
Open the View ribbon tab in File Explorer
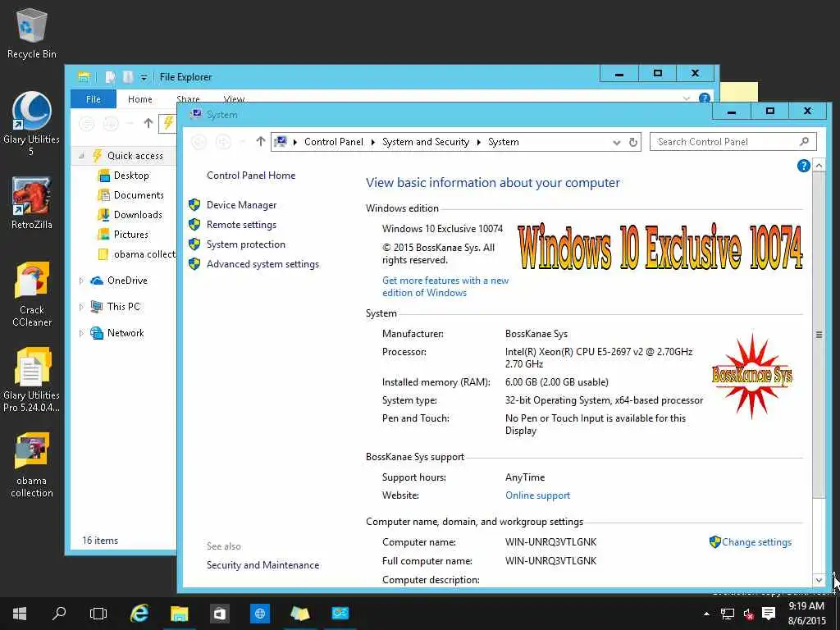(234, 99)
